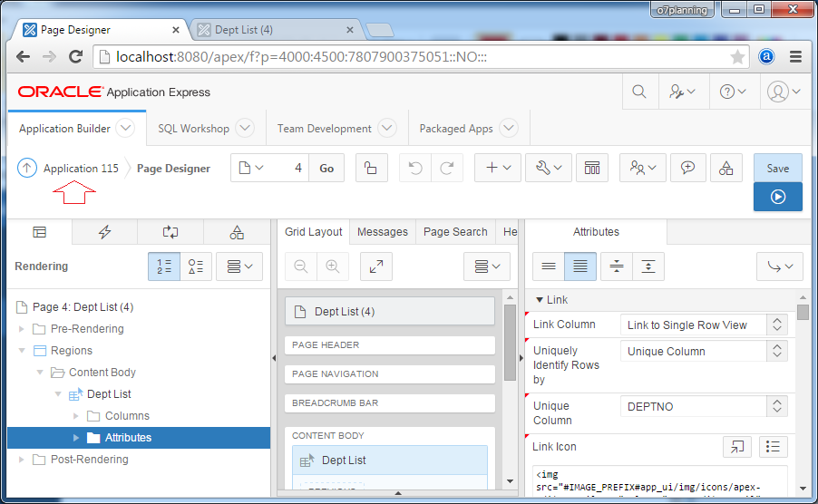Click the Link Icon img source text area
The width and height of the screenshot is (818, 504).
[660, 480]
